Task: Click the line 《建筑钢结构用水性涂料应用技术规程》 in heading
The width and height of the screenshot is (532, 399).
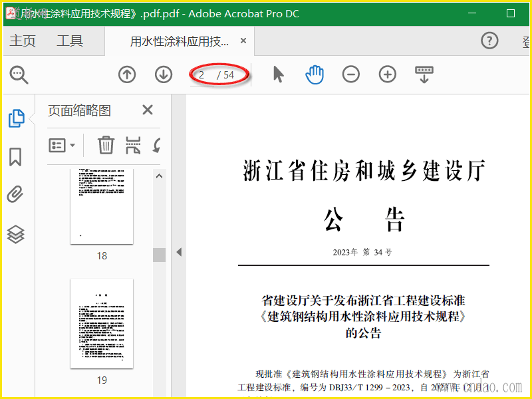Action: pos(363,317)
